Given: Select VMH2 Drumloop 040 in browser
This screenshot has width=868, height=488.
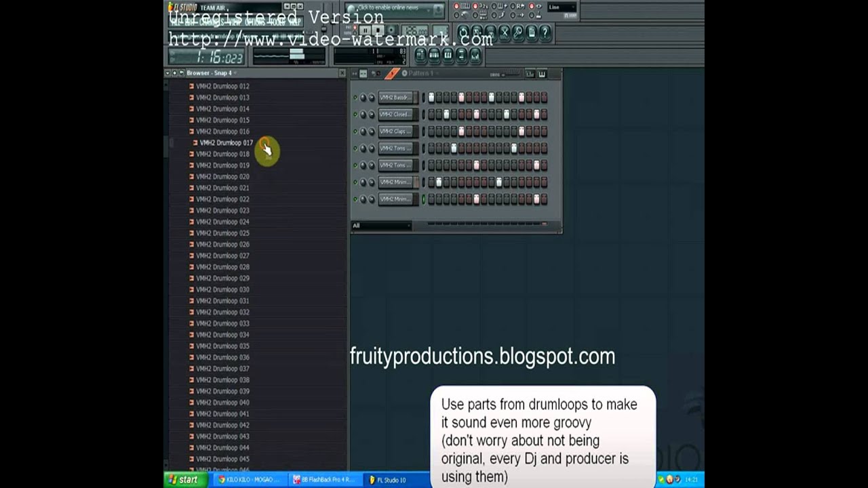Looking at the screenshot, I should click(222, 403).
